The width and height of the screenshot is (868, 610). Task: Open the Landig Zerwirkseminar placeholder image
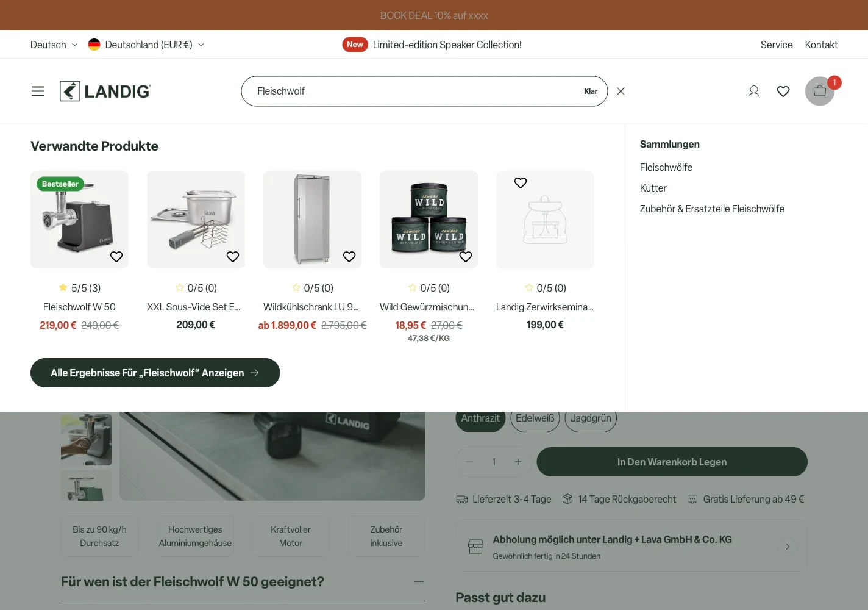click(x=545, y=220)
